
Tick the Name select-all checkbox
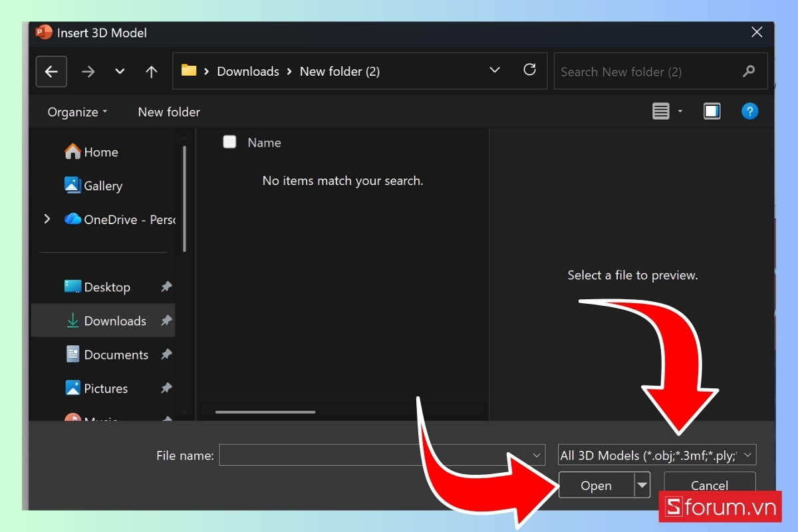click(229, 142)
